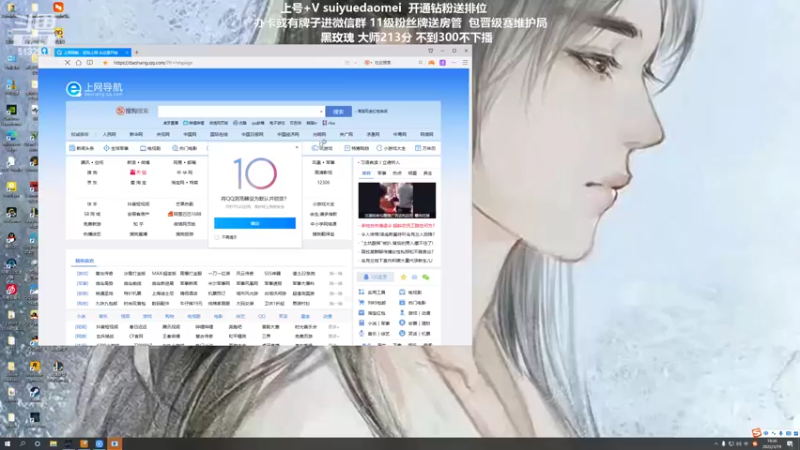800x450 pixels.
Task: Select the 猜你喜欢 tab
Action: click(x=85, y=261)
